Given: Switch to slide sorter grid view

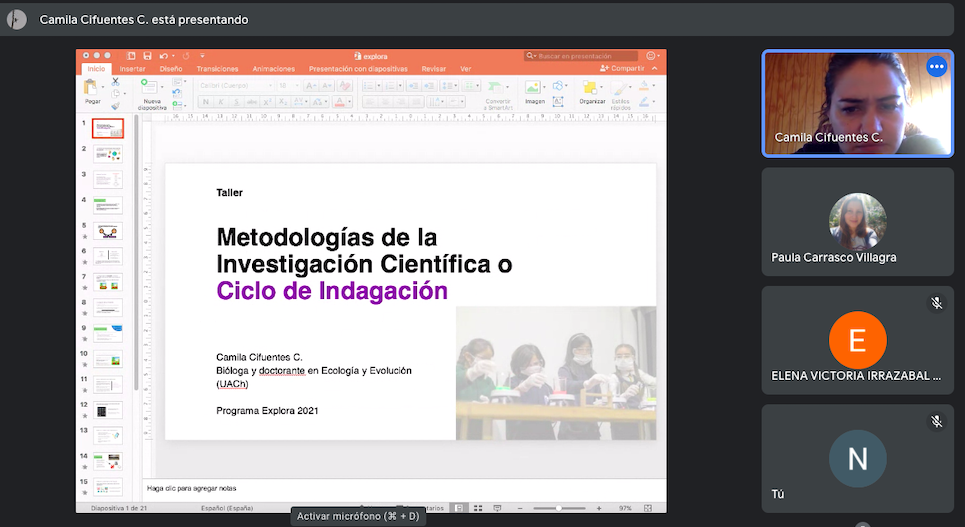Looking at the screenshot, I should click(478, 508).
